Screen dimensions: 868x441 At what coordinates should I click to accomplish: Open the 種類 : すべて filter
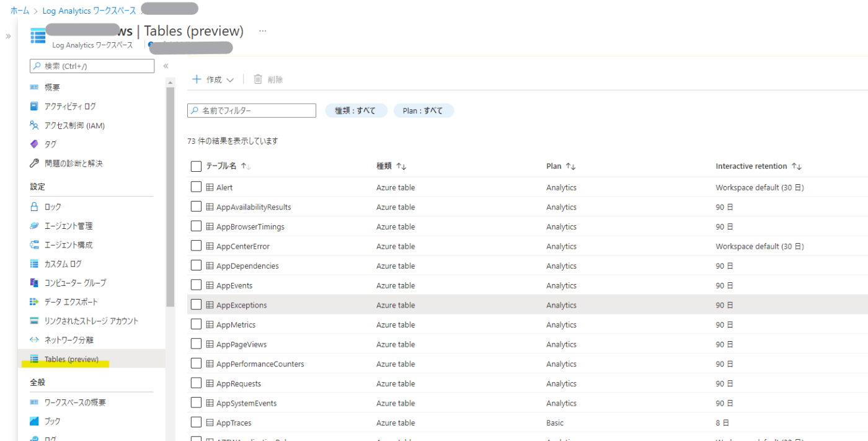pyautogui.click(x=356, y=110)
